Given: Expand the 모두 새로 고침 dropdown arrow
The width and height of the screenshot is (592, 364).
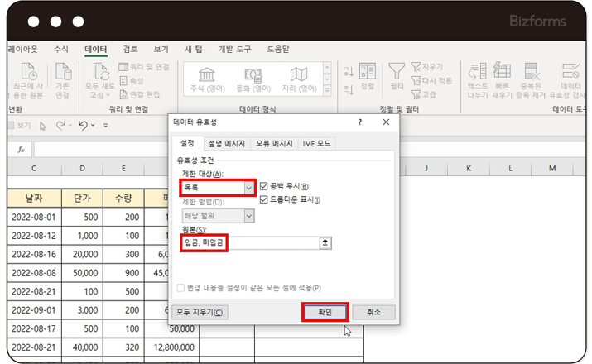Looking at the screenshot, I should 108,95.
